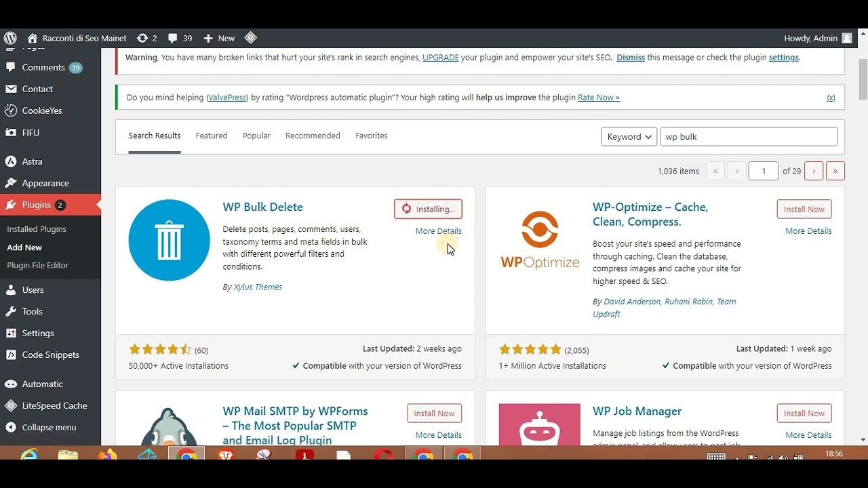The width and height of the screenshot is (868, 488).
Task: Dismiss the ValvePress rating notice via (x)
Action: 831,98
